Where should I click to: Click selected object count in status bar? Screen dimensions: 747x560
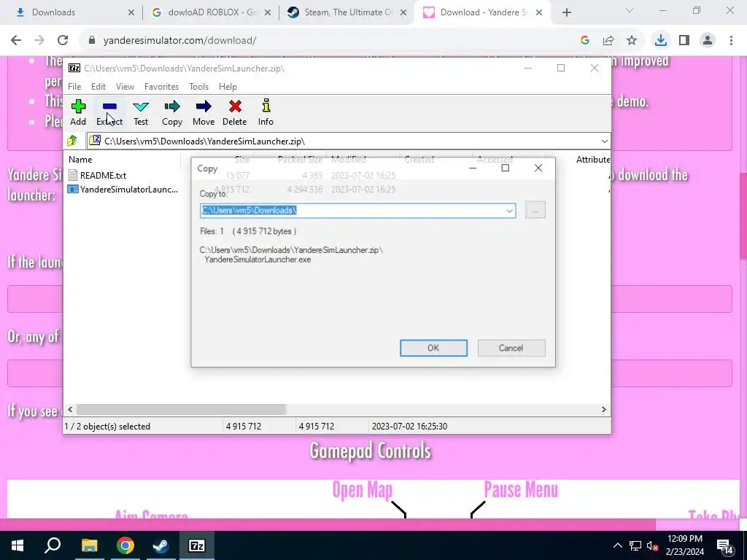(108, 426)
